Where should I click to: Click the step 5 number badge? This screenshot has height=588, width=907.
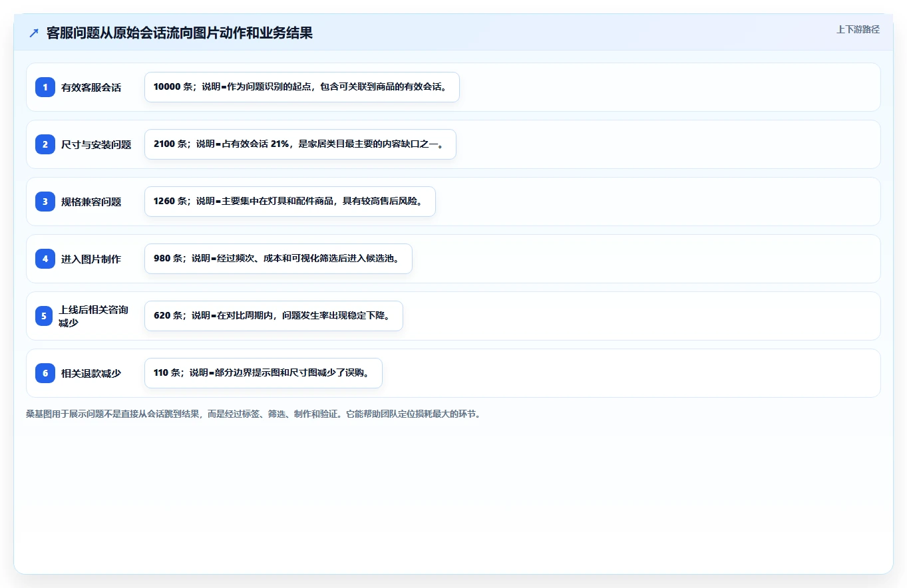coord(45,316)
